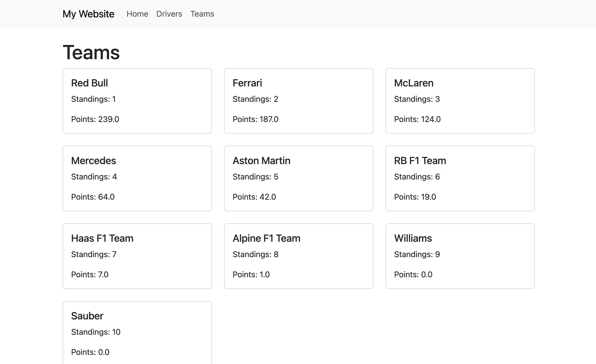Click 'Standings: 4' in Mercedes card
The width and height of the screenshot is (596, 364).
(94, 177)
